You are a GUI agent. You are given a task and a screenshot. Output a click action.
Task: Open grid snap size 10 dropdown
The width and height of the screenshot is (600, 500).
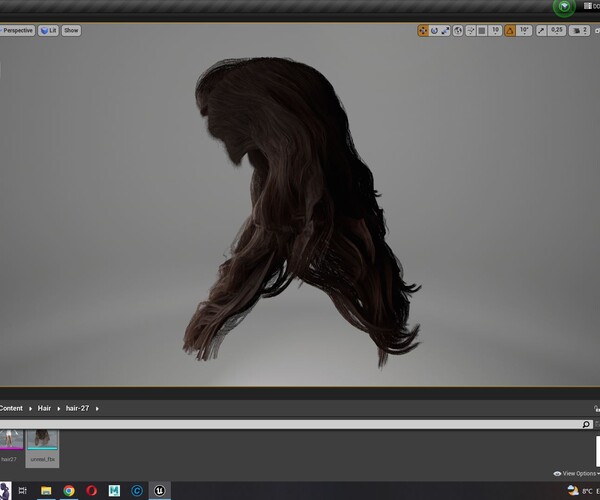495,31
